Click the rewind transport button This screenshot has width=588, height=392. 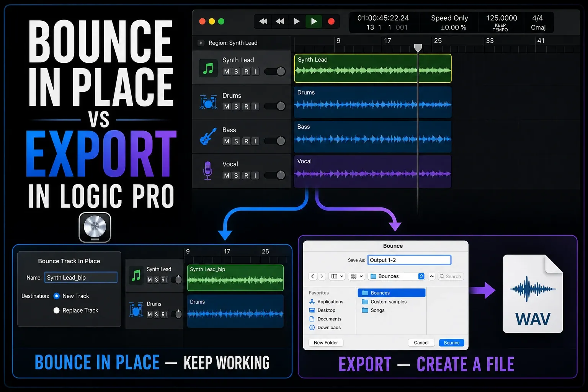pyautogui.click(x=263, y=21)
